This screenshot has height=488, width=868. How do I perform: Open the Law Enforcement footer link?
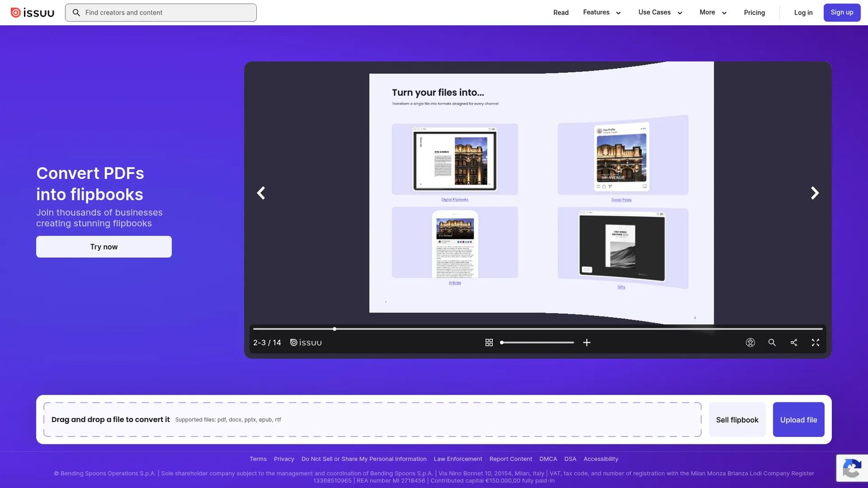point(458,459)
